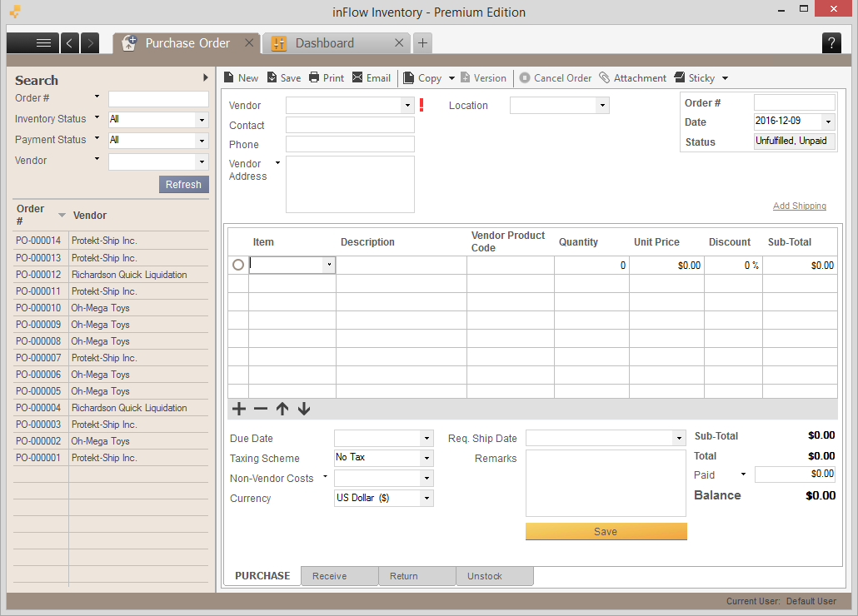858x616 pixels.
Task: Open the Vendor combo box in form
Action: [407, 105]
